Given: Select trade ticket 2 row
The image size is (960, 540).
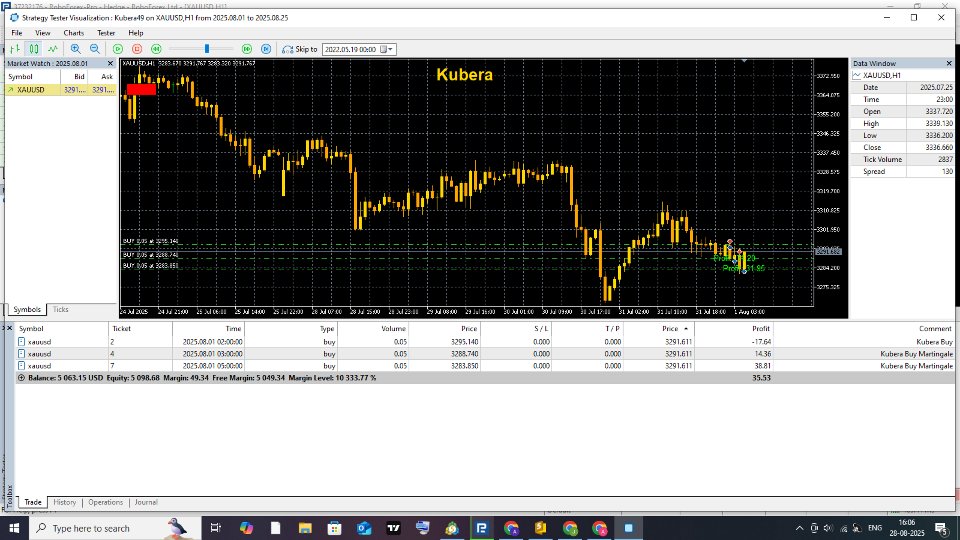Looking at the screenshot, I should (x=485, y=342).
